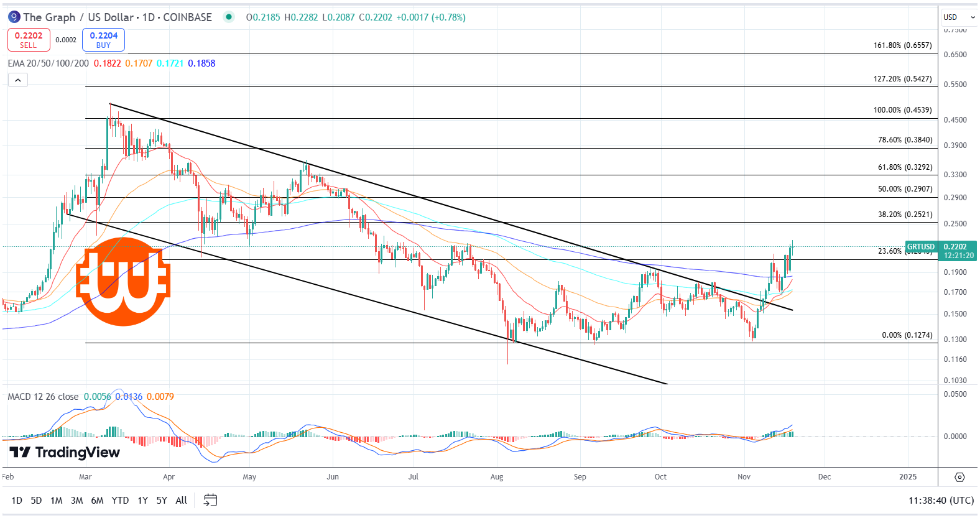The image size is (980, 518).
Task: Click the TradingView logo
Action: tap(65, 452)
